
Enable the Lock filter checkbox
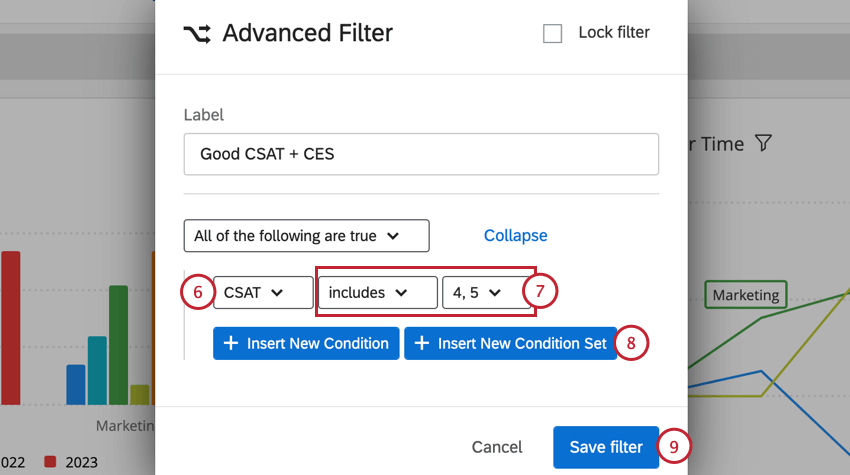click(553, 33)
